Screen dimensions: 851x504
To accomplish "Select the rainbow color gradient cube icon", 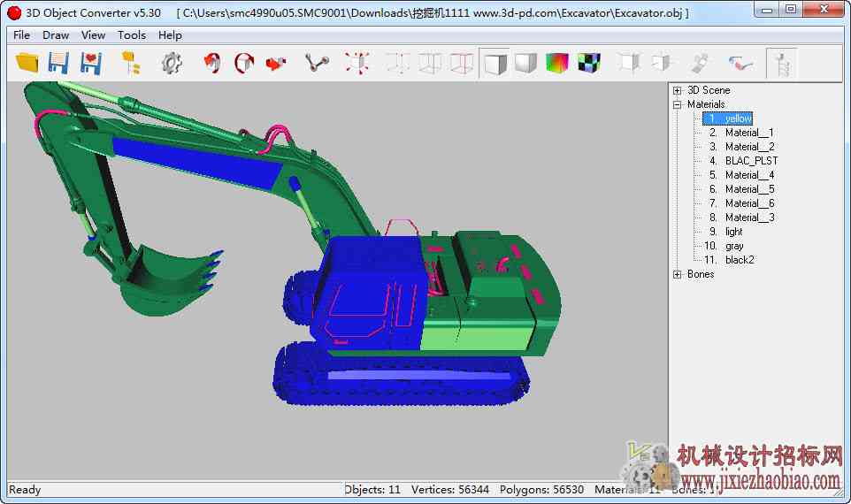I will [556, 63].
